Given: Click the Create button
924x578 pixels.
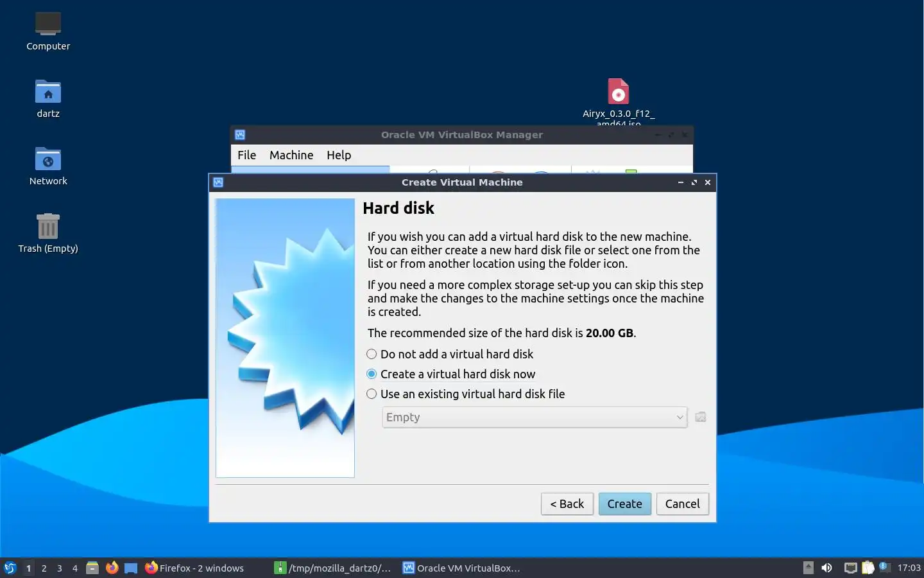Looking at the screenshot, I should coord(625,504).
